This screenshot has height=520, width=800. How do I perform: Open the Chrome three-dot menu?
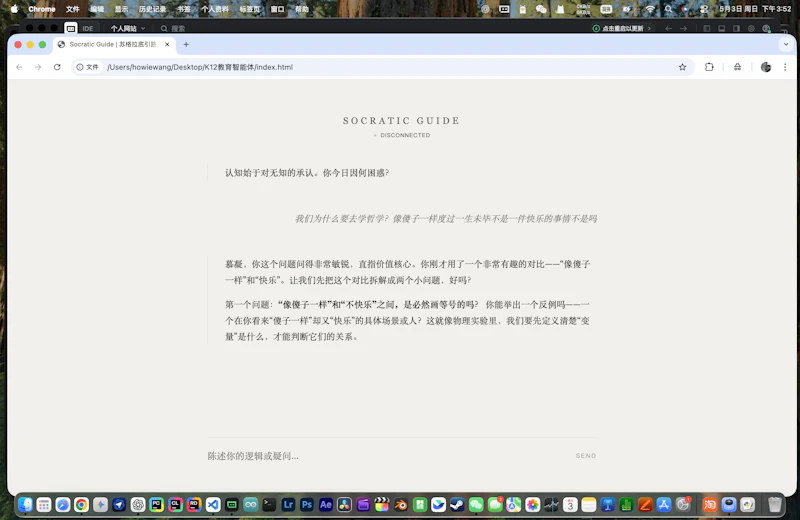[x=785, y=67]
